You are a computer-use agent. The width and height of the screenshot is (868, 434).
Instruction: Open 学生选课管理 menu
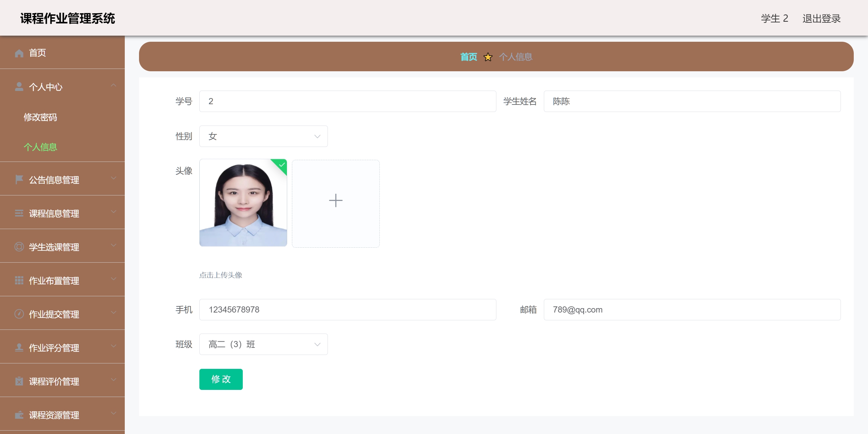62,246
